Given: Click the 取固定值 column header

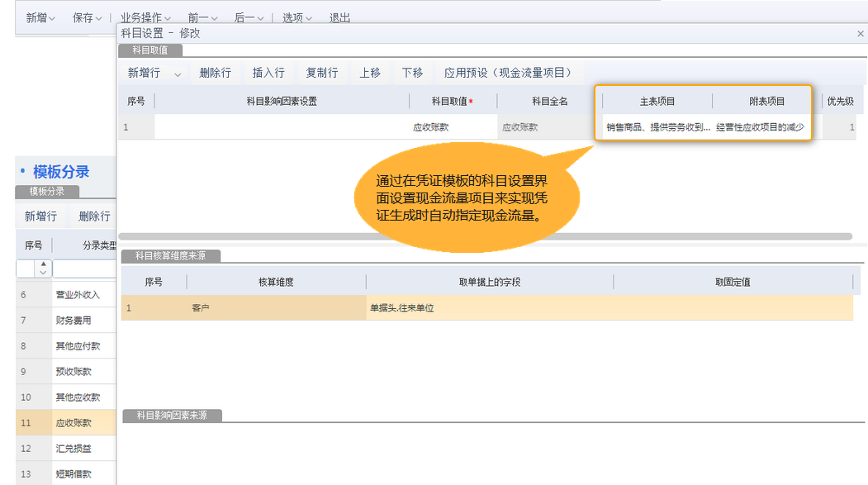Looking at the screenshot, I should [733, 283].
